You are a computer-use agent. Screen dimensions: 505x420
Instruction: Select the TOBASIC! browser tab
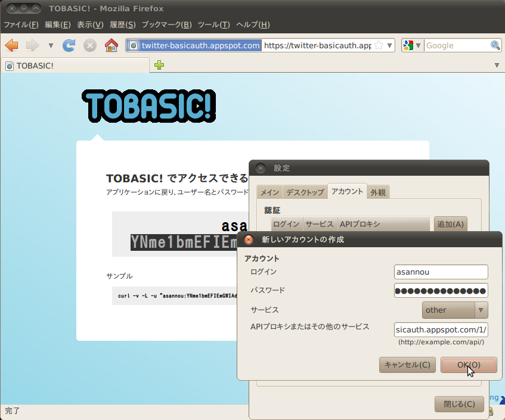(75, 66)
